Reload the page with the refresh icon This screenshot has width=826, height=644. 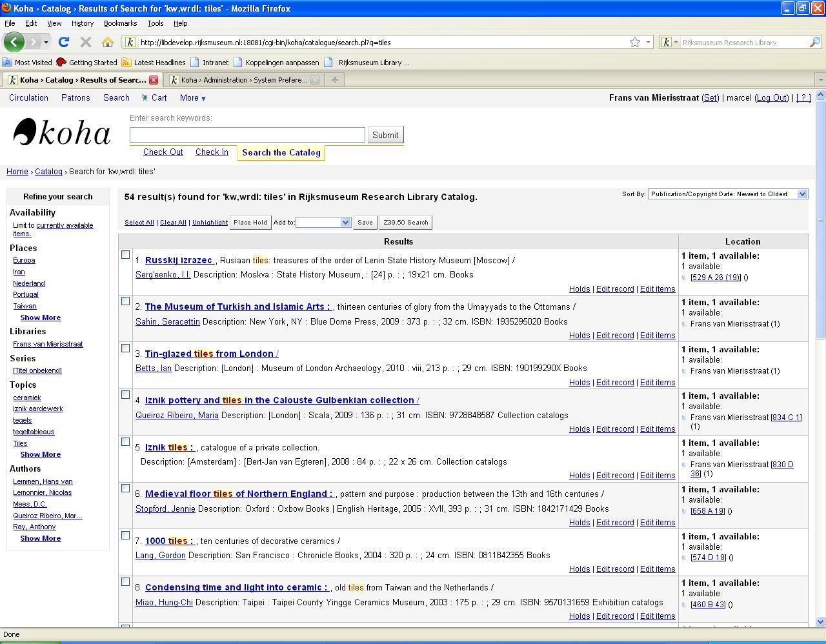pos(63,42)
